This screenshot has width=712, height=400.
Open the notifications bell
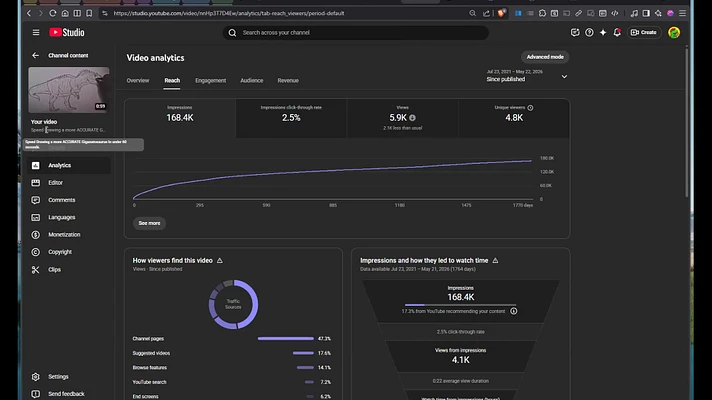(x=617, y=33)
